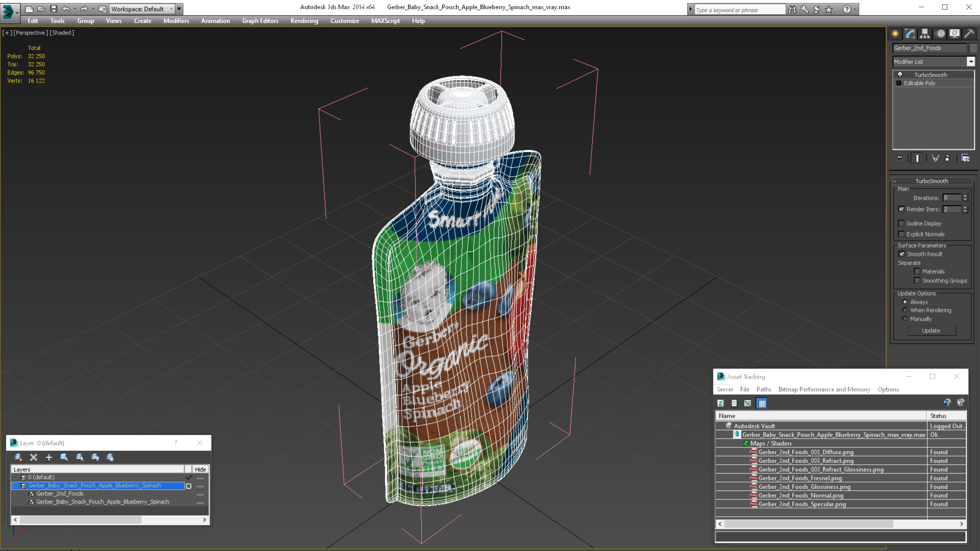This screenshot has height=551, width=980.
Task: Open the Display command panel tab
Action: point(954,34)
